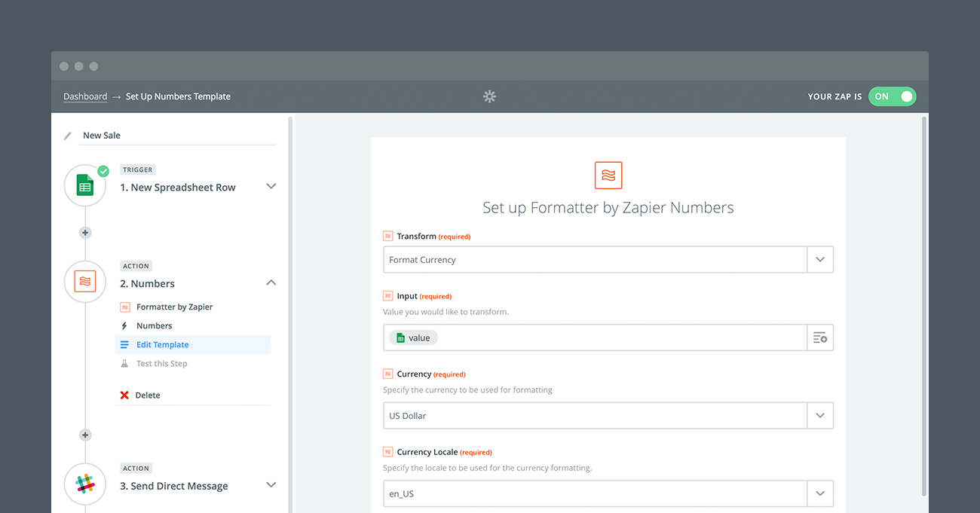Screen dimensions: 980x513
Task: Click the green checkmark badge on trigger
Action: click(x=103, y=171)
